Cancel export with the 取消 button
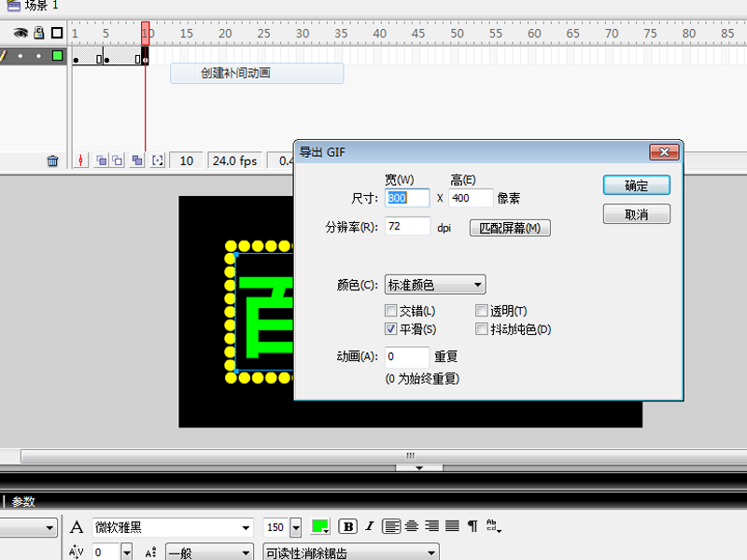The width and height of the screenshot is (747, 560). 637,215
